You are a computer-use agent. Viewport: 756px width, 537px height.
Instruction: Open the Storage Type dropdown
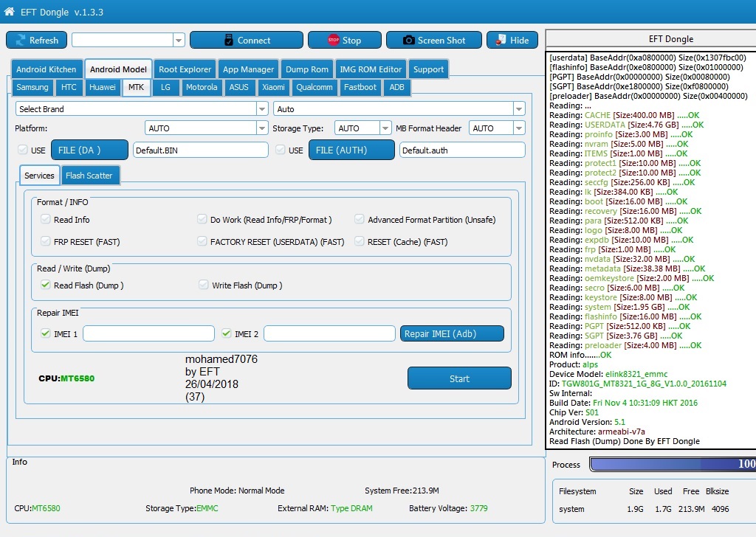[x=385, y=128]
